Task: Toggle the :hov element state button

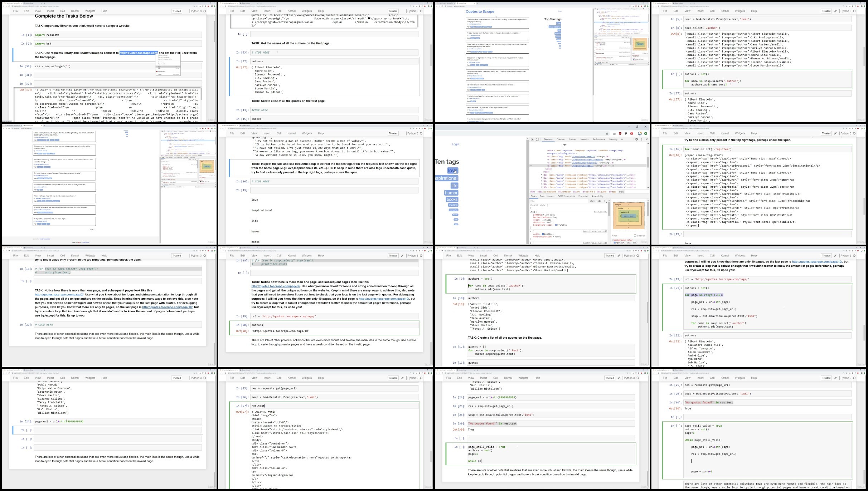Action: point(592,201)
